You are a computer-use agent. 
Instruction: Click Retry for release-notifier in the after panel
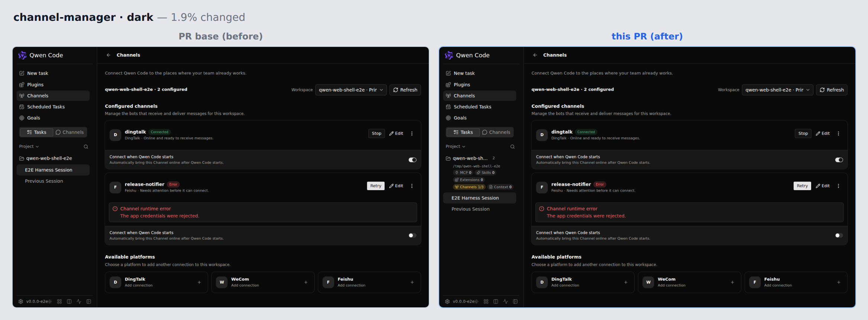pos(802,186)
